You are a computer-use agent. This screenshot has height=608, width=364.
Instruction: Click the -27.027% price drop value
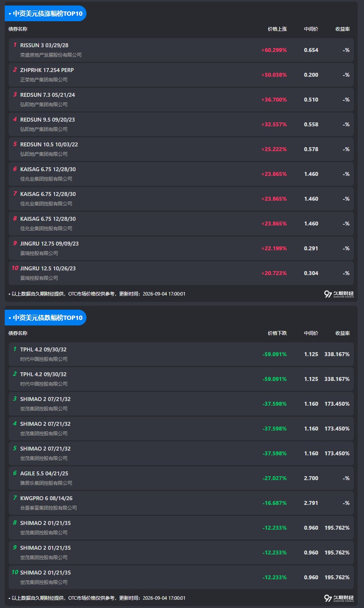click(275, 479)
